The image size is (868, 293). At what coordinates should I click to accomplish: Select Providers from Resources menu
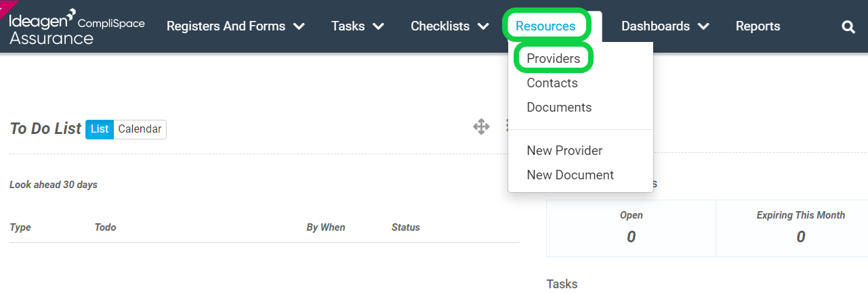554,58
